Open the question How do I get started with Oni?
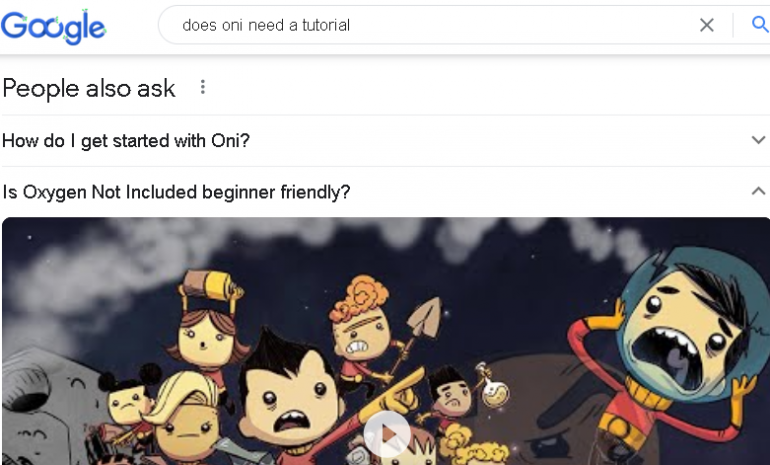This screenshot has width=770, height=465. (x=126, y=141)
